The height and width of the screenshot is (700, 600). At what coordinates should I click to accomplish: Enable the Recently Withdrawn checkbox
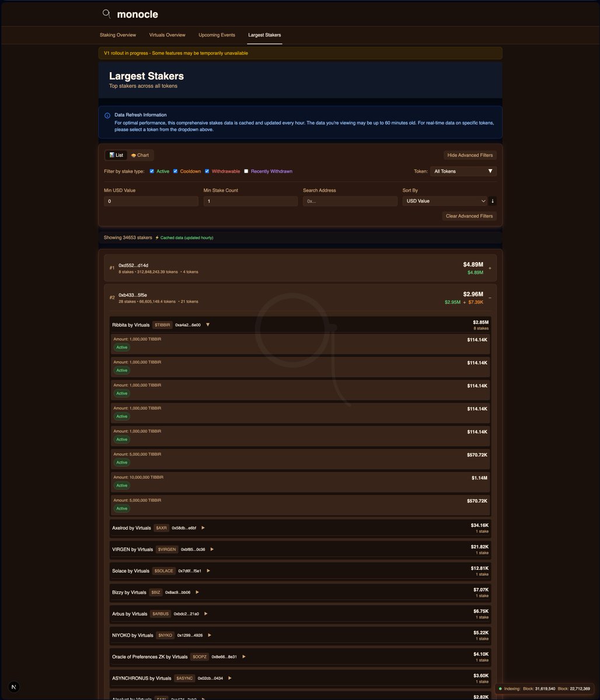tap(246, 171)
